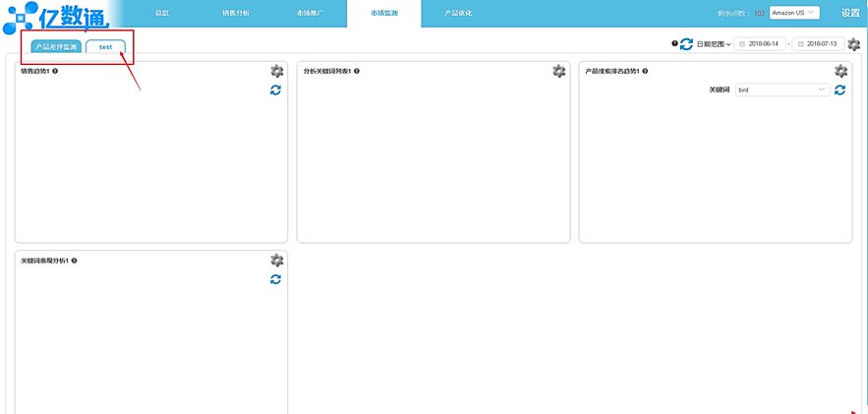Open the 关键词 dropdown showing bird
Image resolution: width=868 pixels, height=414 pixels.
click(x=782, y=89)
